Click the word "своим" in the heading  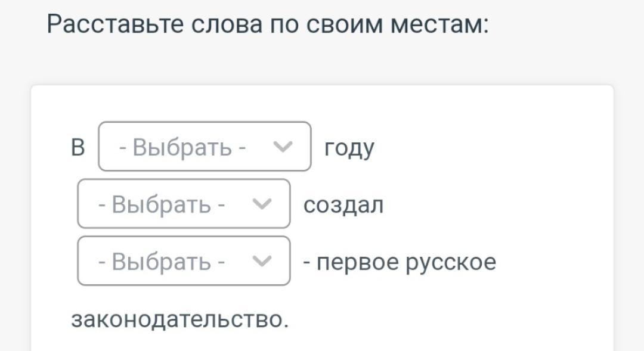point(345,24)
